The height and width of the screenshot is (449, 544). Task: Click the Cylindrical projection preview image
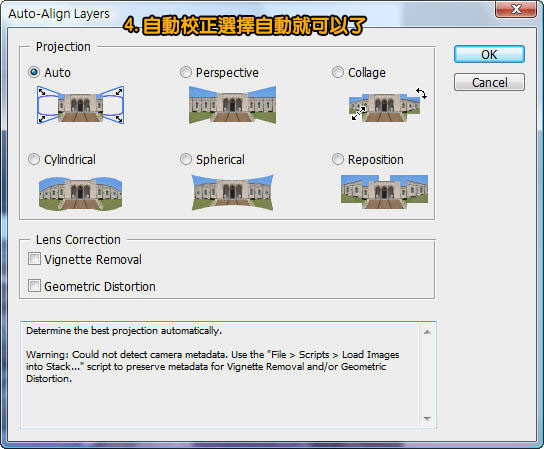pyautogui.click(x=80, y=194)
